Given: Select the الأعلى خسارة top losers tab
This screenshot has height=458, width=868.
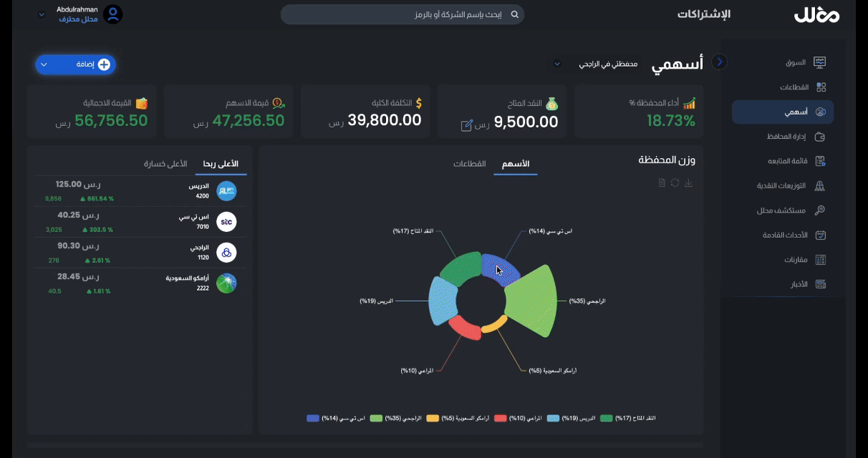Looking at the screenshot, I should [x=166, y=164].
